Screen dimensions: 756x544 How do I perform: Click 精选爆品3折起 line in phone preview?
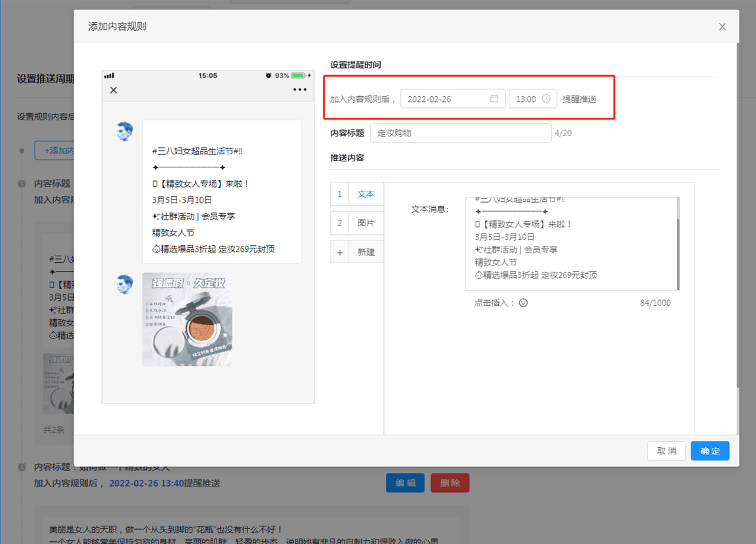(214, 249)
